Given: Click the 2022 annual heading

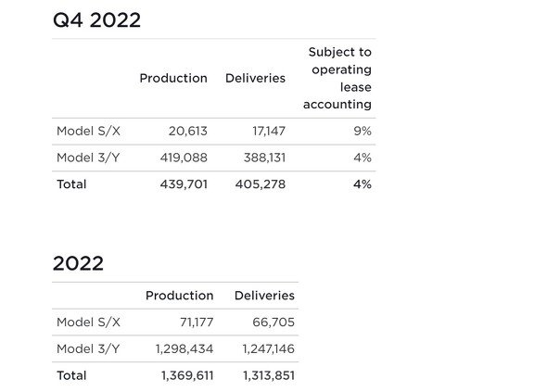Looking at the screenshot, I should pyautogui.click(x=78, y=263).
